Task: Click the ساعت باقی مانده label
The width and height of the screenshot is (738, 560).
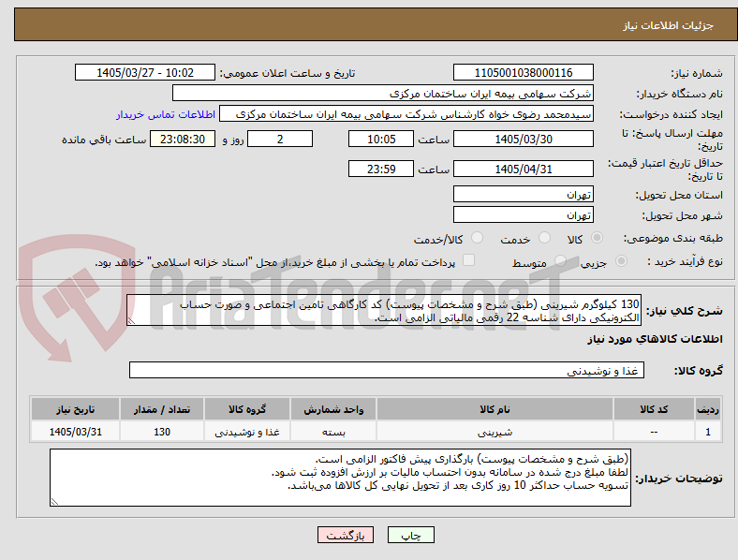Action: tap(104, 140)
